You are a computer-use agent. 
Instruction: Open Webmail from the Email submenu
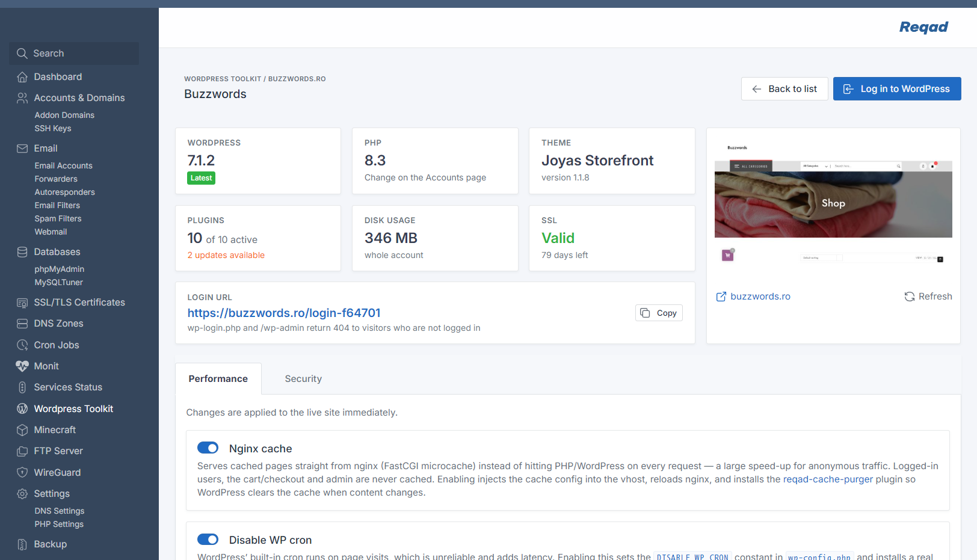[x=51, y=232]
